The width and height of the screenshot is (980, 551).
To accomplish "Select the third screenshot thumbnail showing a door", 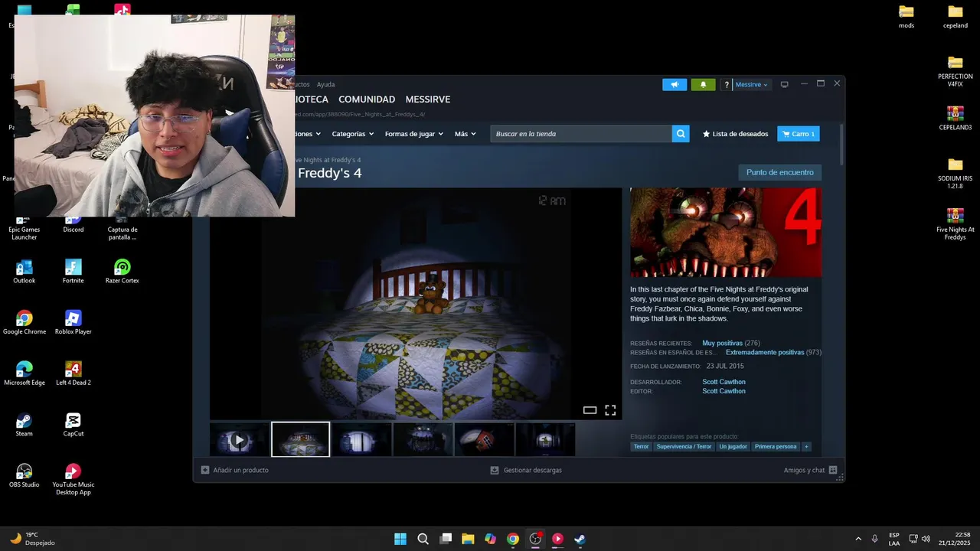I will [361, 439].
